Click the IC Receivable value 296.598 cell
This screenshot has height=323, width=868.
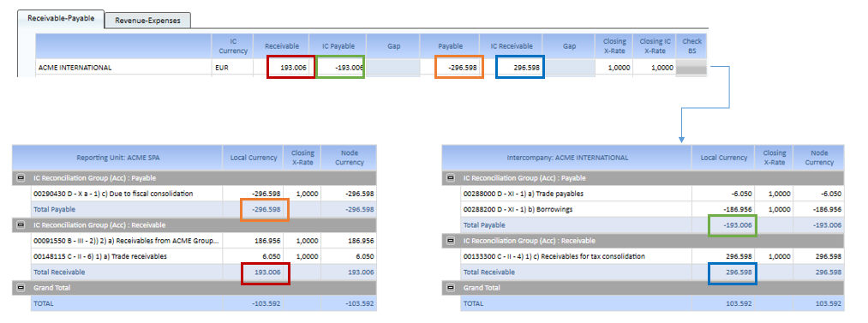[520, 68]
